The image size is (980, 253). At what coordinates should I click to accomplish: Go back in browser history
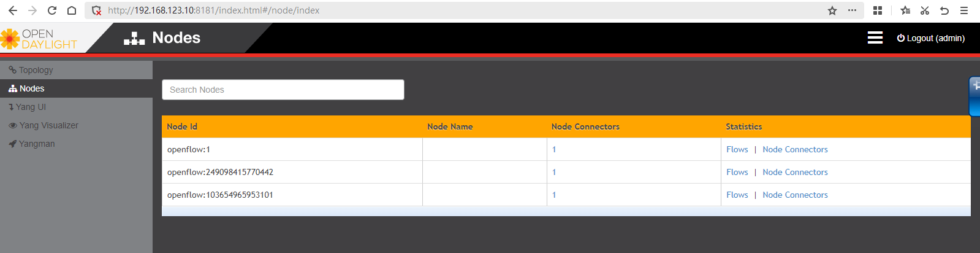pos(13,10)
